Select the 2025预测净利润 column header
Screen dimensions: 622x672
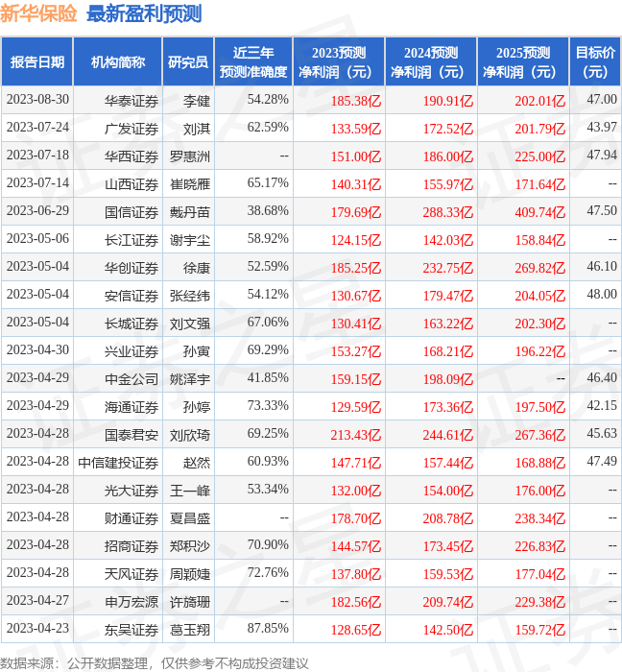523,62
